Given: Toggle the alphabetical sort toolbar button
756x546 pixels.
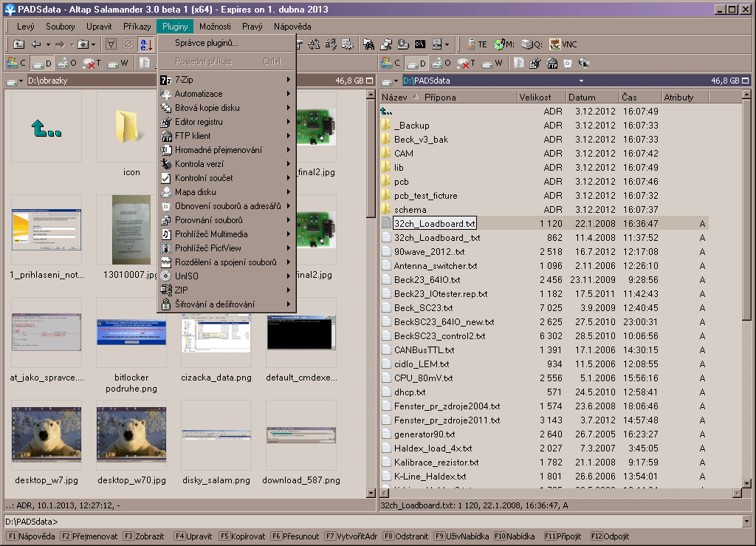Looking at the screenshot, I should pos(145,44).
